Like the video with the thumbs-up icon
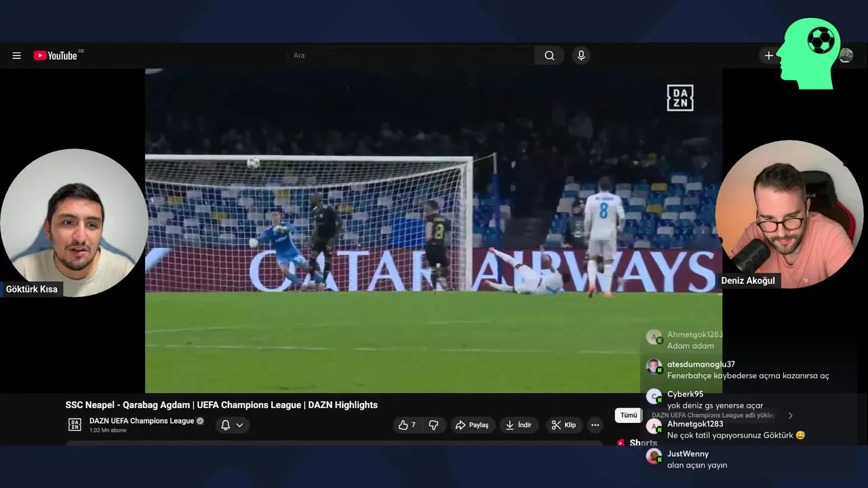The image size is (868, 488). click(x=403, y=425)
